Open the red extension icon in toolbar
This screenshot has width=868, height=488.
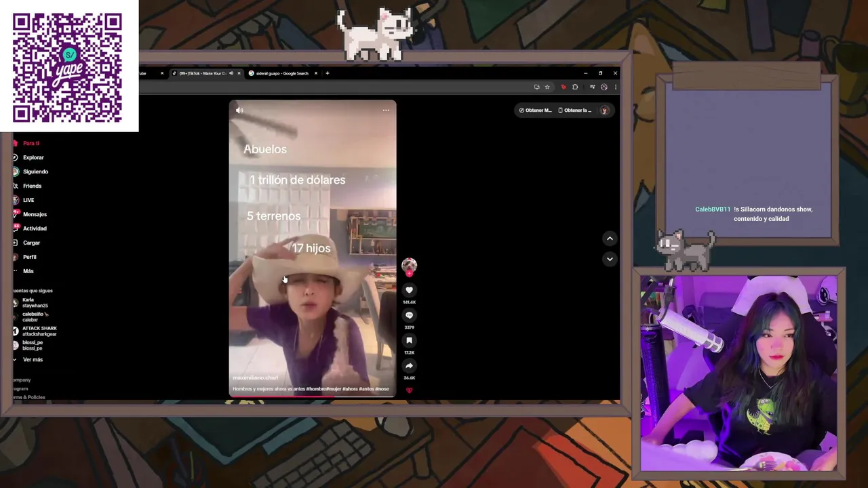click(563, 87)
